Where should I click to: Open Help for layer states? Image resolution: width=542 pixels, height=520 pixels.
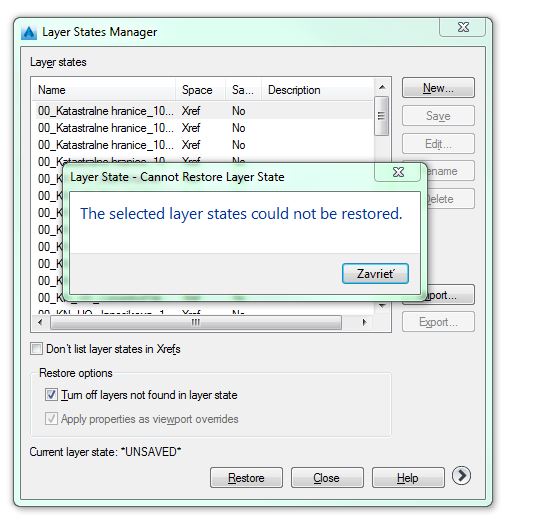(408, 478)
